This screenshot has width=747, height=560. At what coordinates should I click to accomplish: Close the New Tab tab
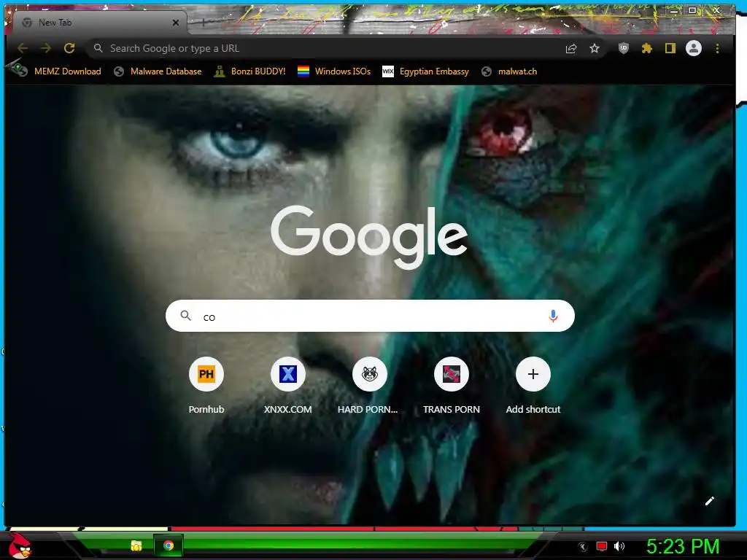176,23
